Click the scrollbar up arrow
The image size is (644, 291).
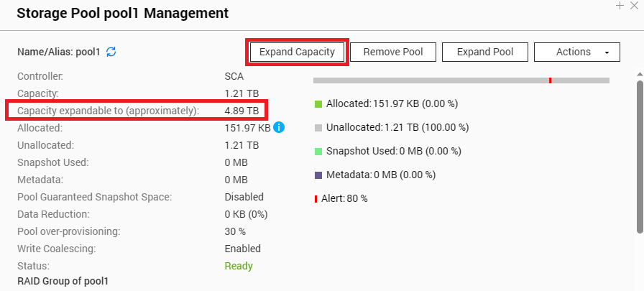(640, 73)
